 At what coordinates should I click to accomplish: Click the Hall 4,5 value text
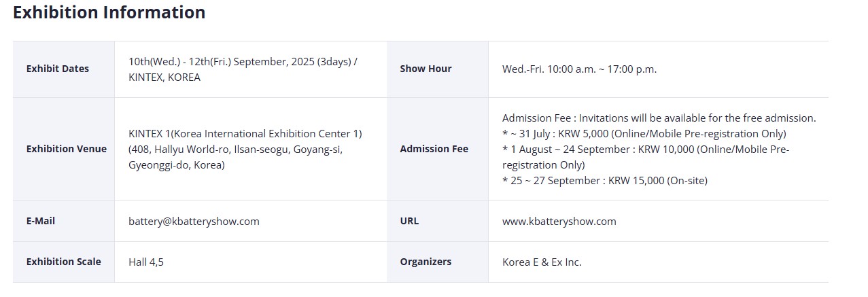point(146,262)
